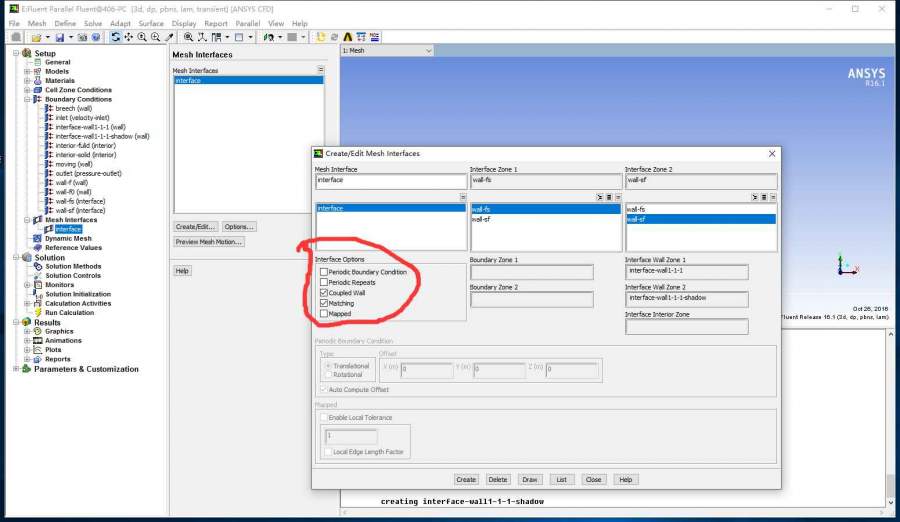
Task: Toggle Auto Compute Offset checkbox
Action: click(x=324, y=389)
